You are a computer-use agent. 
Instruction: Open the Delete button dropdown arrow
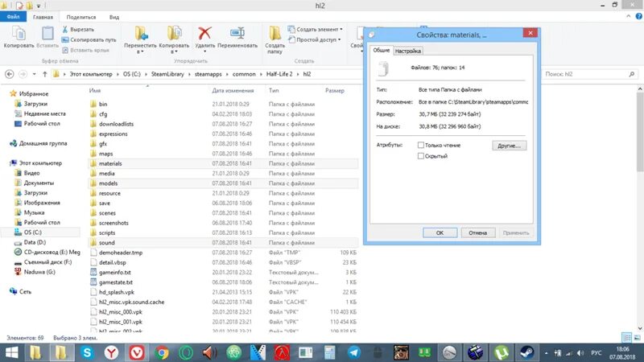point(204,51)
